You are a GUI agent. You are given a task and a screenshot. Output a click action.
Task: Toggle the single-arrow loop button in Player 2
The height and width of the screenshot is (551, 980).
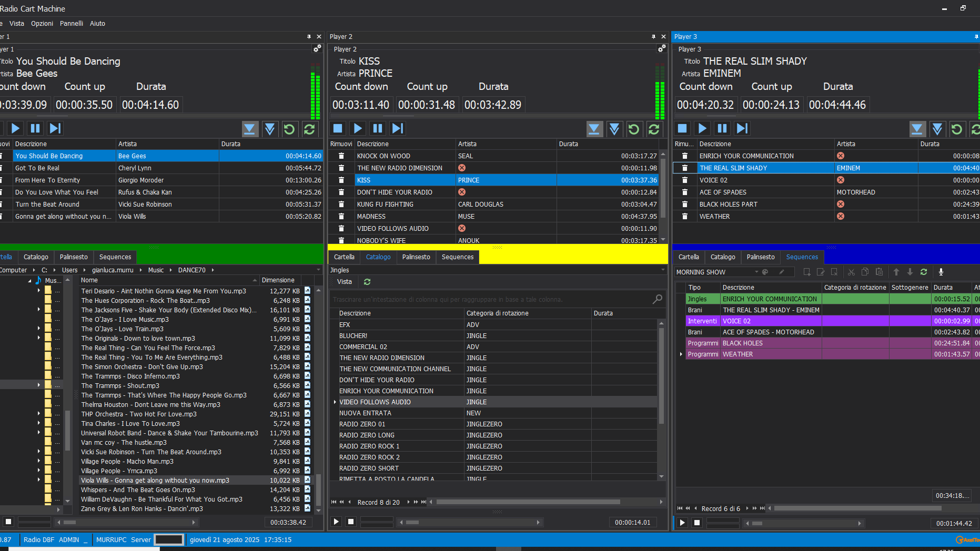[634, 129]
